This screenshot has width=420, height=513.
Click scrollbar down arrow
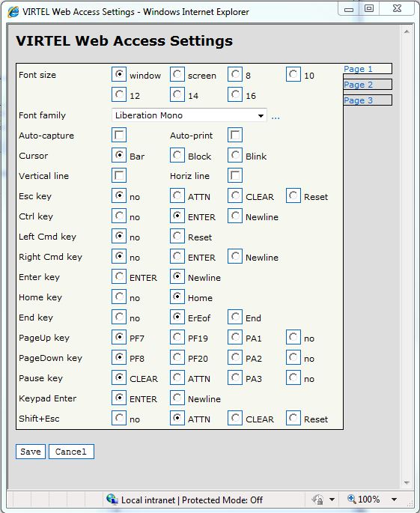coord(407,483)
